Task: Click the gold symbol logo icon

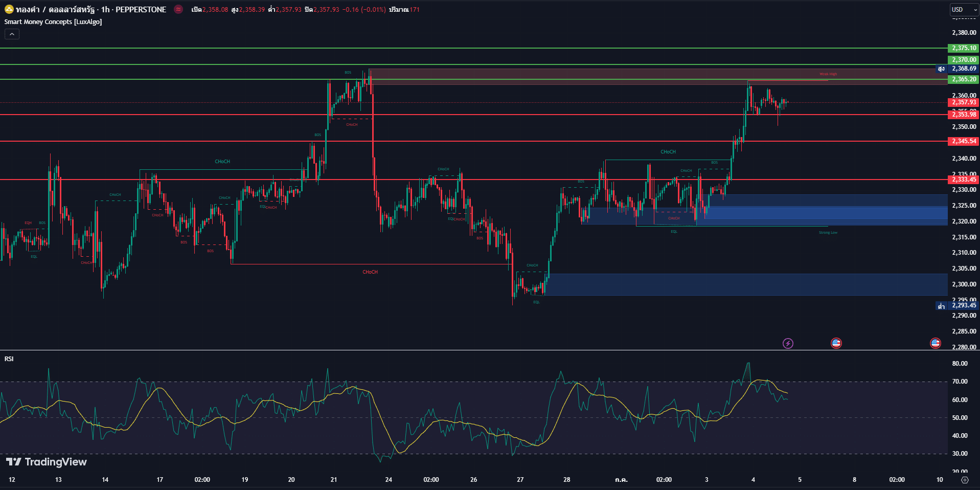Action: 9,9
